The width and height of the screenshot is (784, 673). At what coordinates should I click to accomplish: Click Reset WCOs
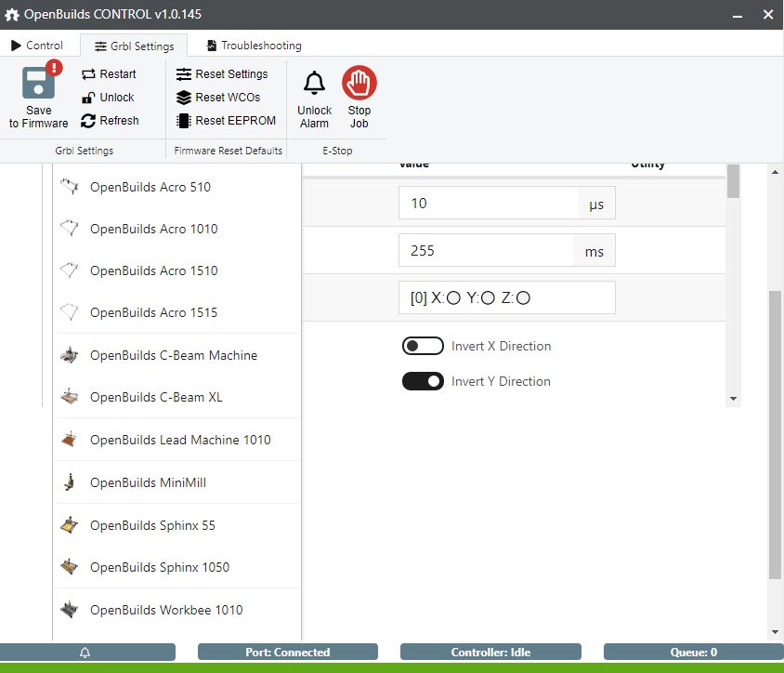click(218, 97)
